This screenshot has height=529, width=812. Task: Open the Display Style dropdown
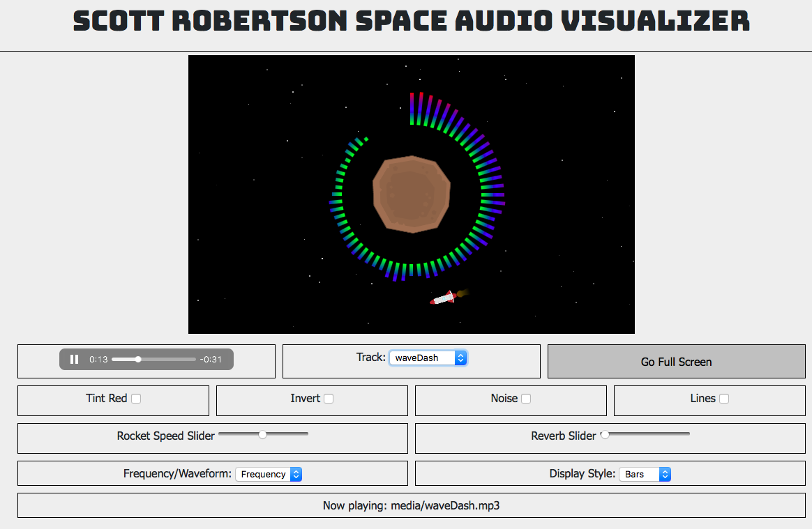[x=645, y=474]
